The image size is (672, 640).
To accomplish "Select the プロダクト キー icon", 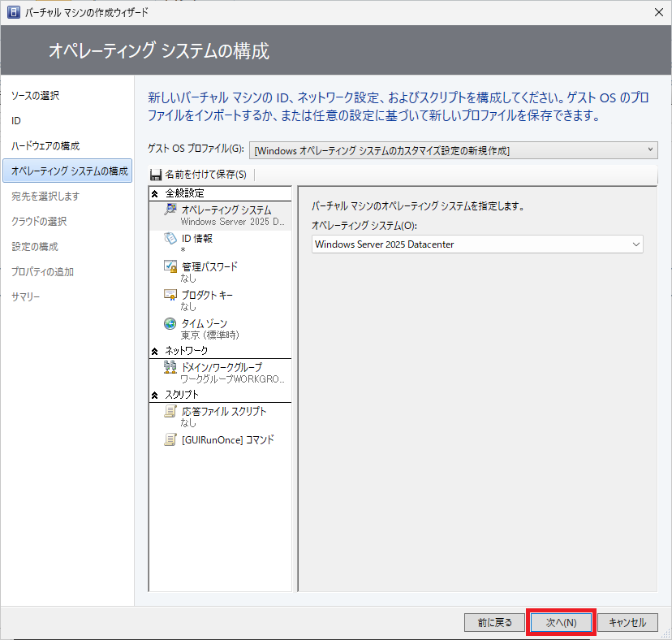I will coord(170,295).
